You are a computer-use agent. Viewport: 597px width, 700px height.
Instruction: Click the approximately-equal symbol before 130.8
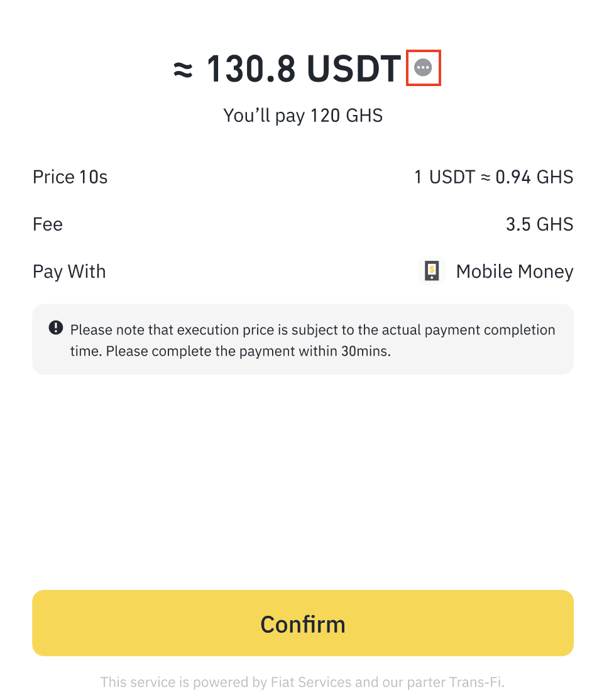[x=183, y=70]
